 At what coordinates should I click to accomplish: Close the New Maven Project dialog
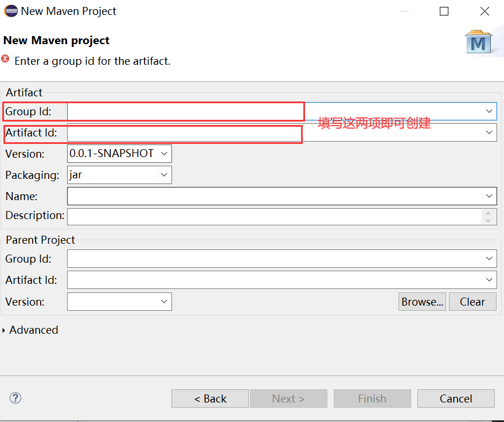(x=485, y=11)
